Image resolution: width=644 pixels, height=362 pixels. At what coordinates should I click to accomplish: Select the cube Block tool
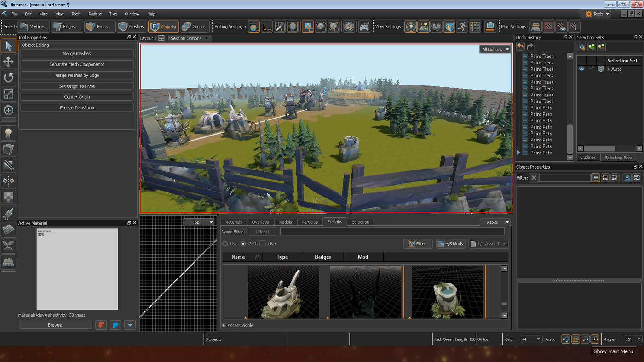8,149
